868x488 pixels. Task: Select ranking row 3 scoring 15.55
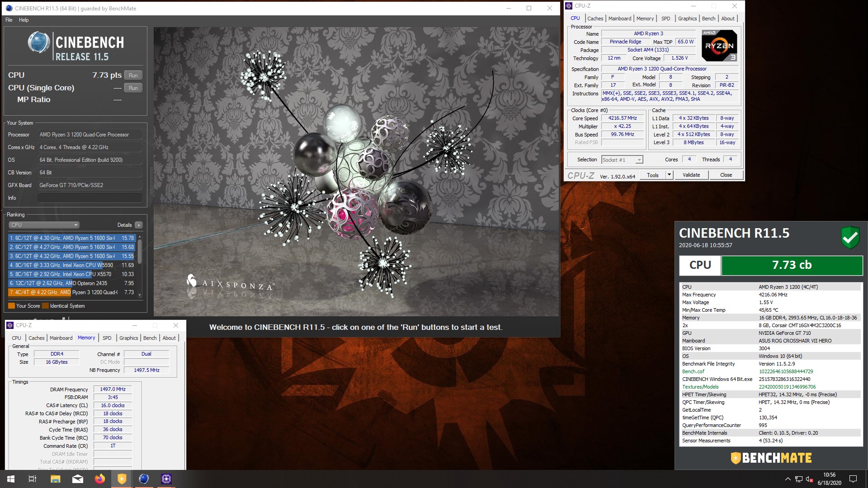tap(72, 256)
